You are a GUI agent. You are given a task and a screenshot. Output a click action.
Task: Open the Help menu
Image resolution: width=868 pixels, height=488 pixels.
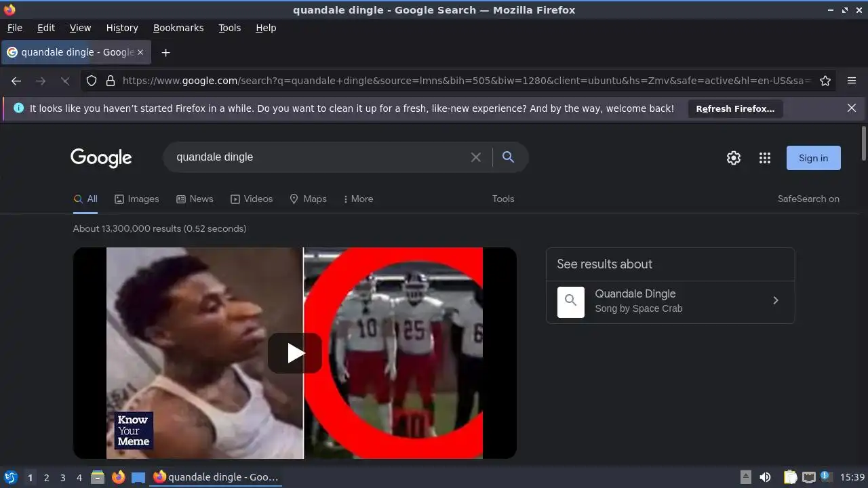coord(266,28)
